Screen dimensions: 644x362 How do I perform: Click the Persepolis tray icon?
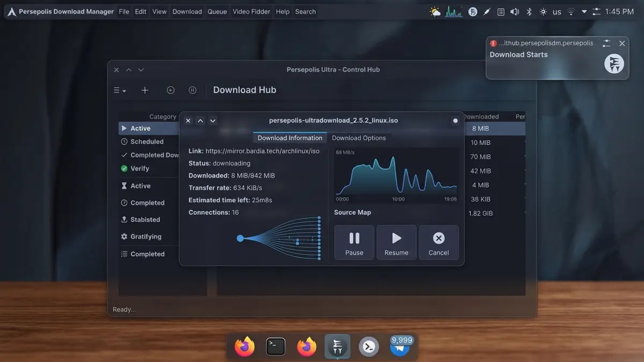pyautogui.click(x=473, y=11)
